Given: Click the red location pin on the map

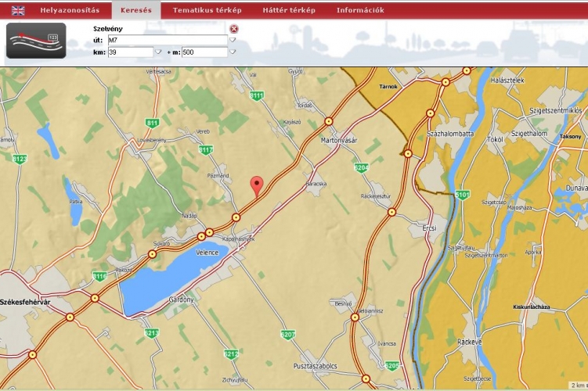Looking at the screenshot, I should 257,185.
